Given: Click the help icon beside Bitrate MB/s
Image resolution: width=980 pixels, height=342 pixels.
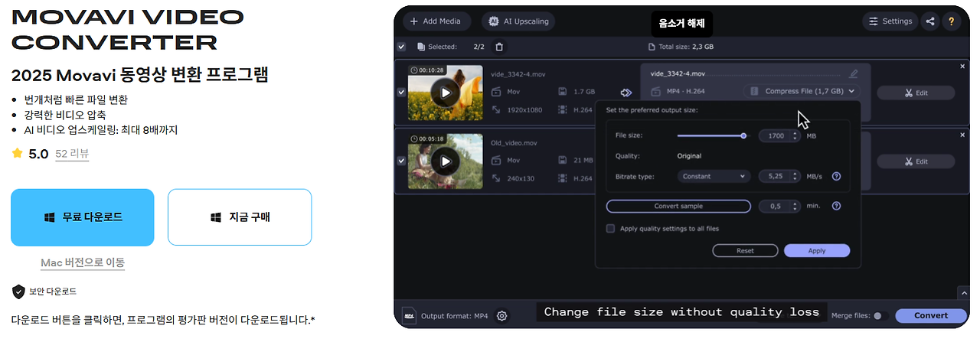Looking at the screenshot, I should pos(836,176).
